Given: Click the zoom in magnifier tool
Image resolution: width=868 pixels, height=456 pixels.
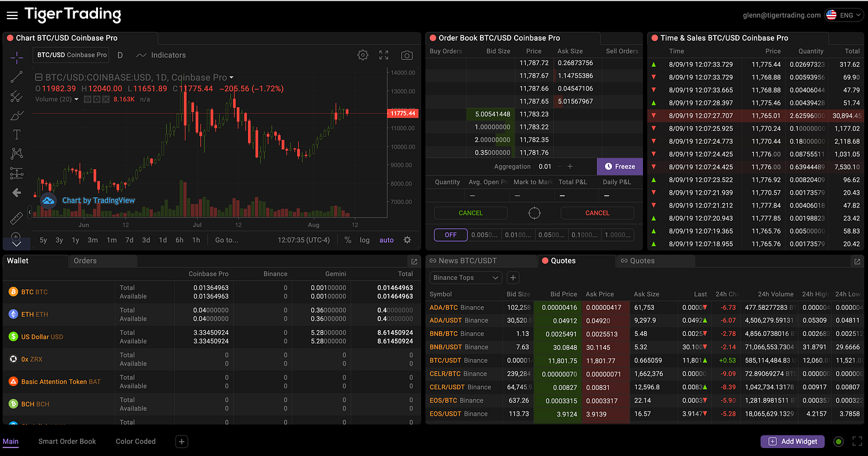Looking at the screenshot, I should 17,236.
